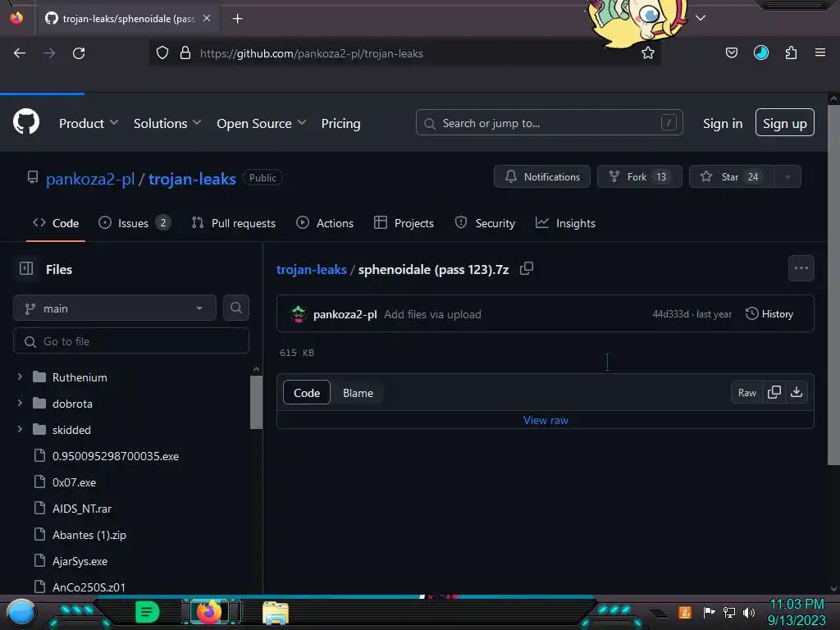The width and height of the screenshot is (840, 630).
Task: Click the search files magnifier button
Action: [235, 308]
